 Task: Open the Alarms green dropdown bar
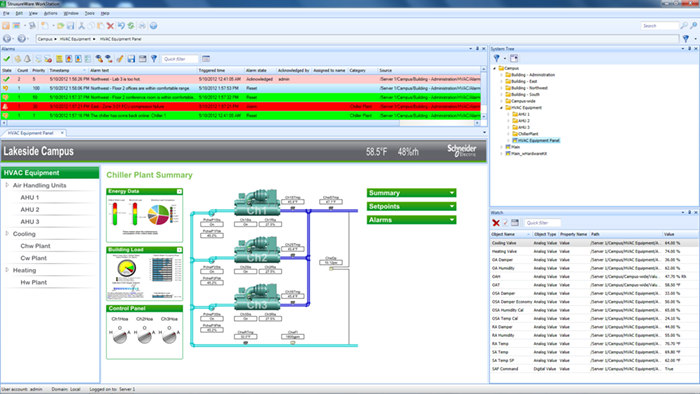tap(411, 220)
